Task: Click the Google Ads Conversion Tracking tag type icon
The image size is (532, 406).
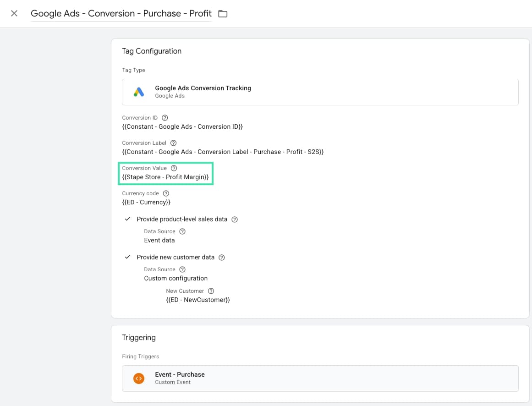Action: [x=138, y=92]
